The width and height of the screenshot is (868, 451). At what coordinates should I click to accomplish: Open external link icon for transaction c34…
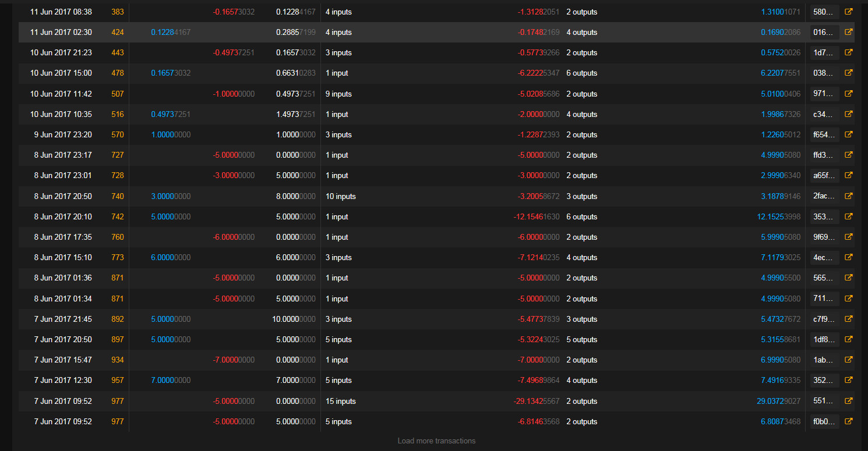[x=848, y=114]
